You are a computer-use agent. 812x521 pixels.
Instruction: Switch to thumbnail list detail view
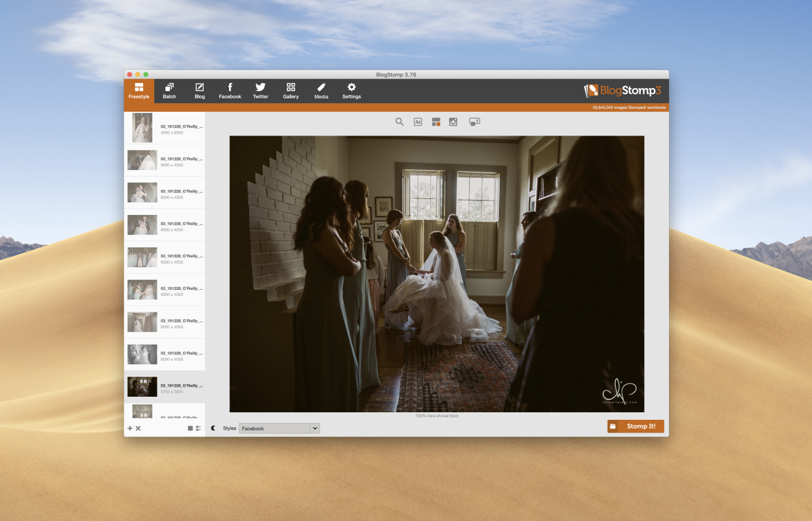click(x=199, y=429)
